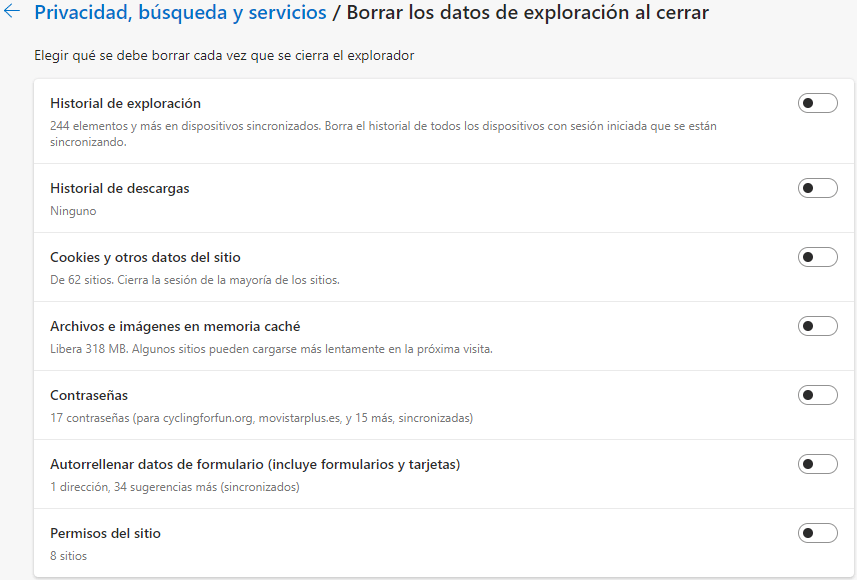Click the '17 contraseñas' description text
857x580 pixels.
coord(261,418)
